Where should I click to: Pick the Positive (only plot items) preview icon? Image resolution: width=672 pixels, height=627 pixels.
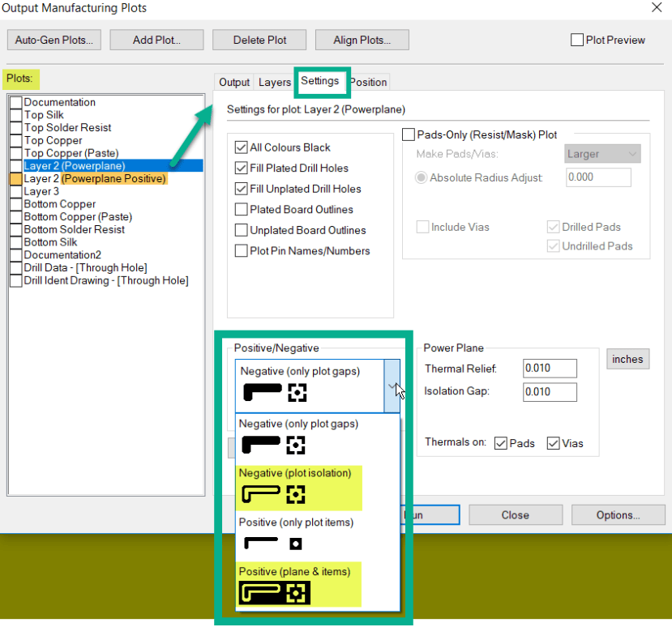(x=273, y=544)
